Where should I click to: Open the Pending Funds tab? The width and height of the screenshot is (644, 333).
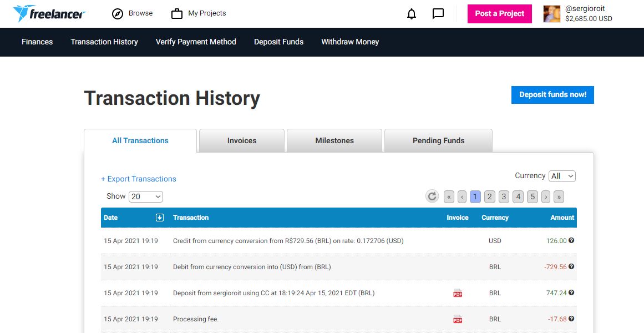click(x=438, y=140)
